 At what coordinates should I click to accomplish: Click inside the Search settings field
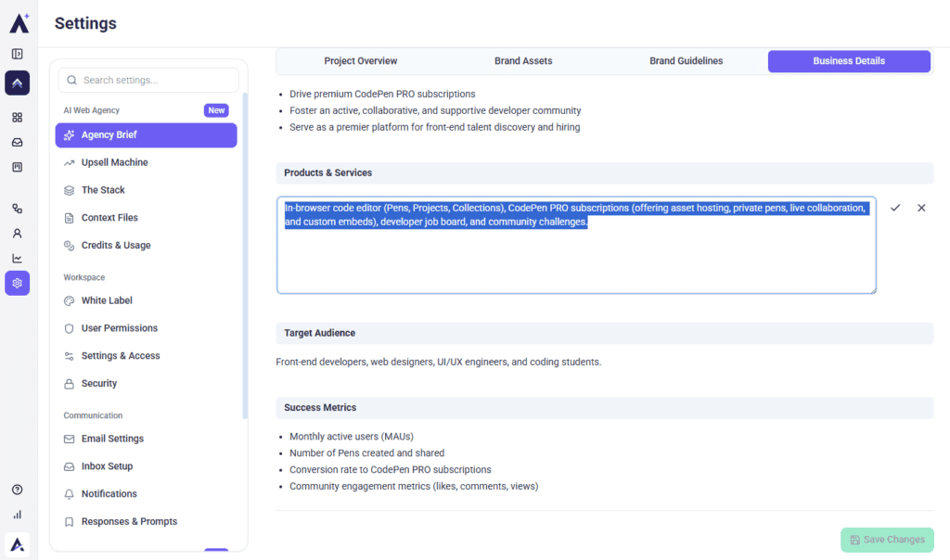pos(148,80)
